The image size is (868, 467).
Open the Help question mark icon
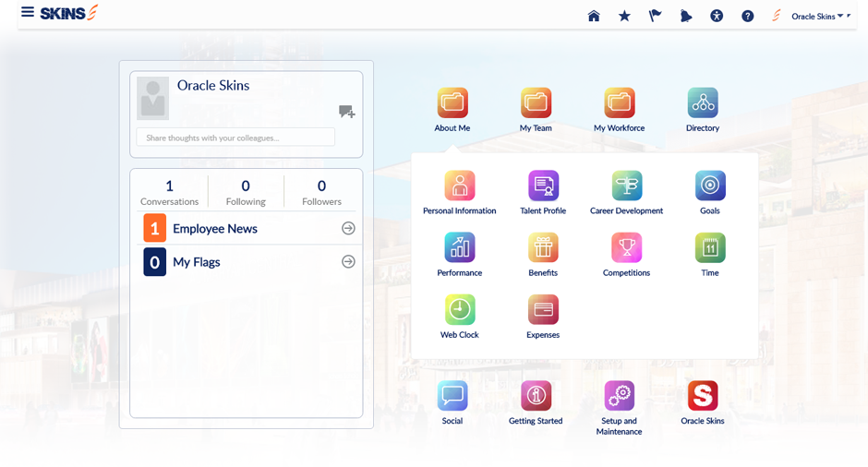(x=748, y=16)
